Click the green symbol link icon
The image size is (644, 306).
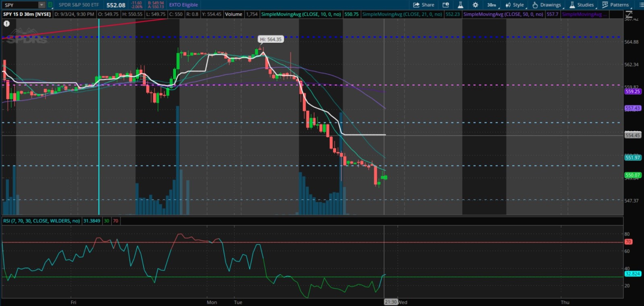pyautogui.click(x=50, y=5)
